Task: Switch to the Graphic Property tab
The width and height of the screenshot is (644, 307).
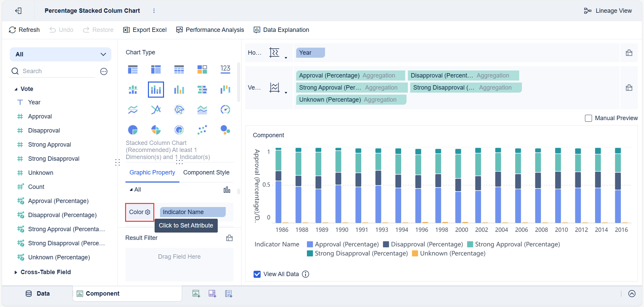Action: (x=152, y=172)
